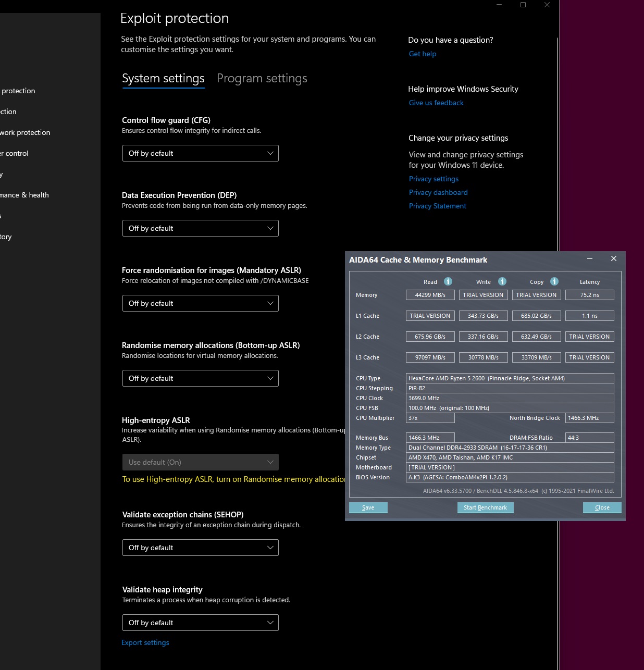The width and height of the screenshot is (644, 670).
Task: Click the Memory Latency value 75.2 ns
Action: tap(590, 295)
